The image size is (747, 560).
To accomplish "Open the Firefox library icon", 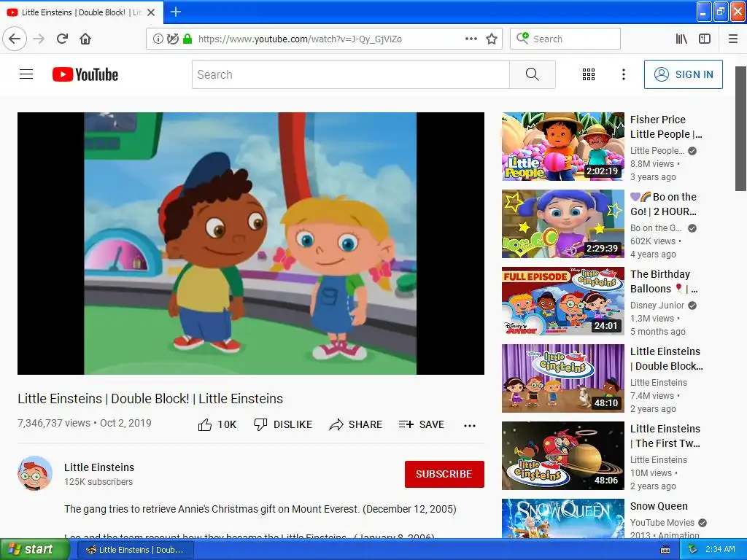I will click(681, 39).
